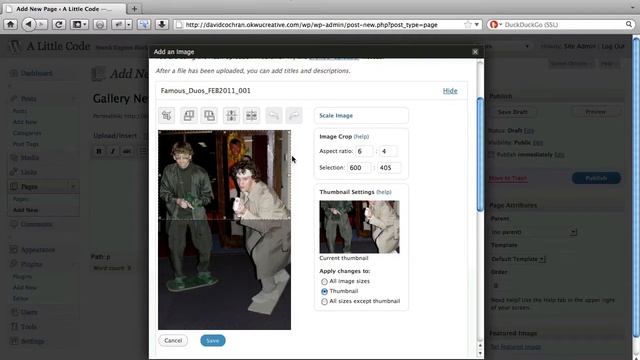Screen dimensions: 640x360
Task: Click Publish button in background page
Action: pos(596,178)
